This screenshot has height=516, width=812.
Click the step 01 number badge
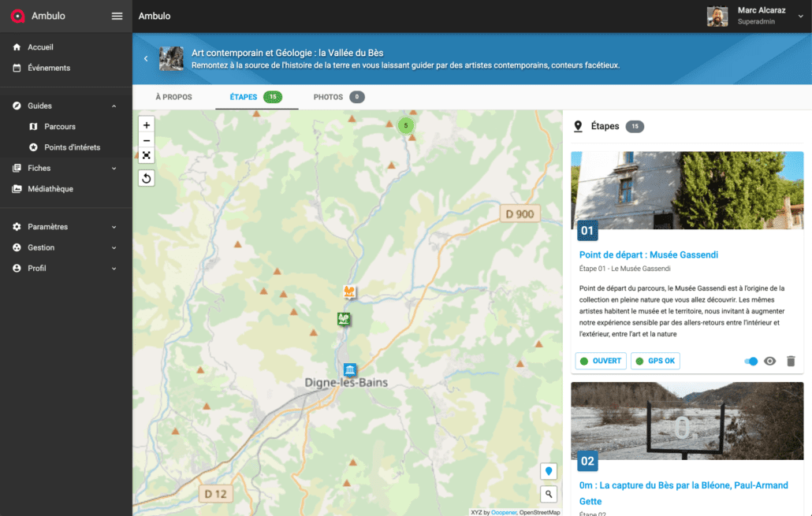click(588, 231)
